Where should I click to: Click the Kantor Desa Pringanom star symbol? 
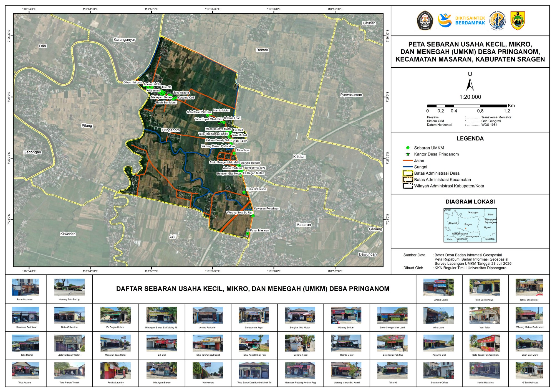(408, 154)
